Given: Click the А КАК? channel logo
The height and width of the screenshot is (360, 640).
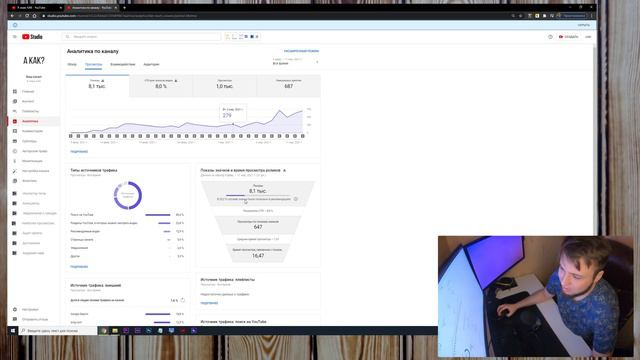Looking at the screenshot, I should 34,60.
